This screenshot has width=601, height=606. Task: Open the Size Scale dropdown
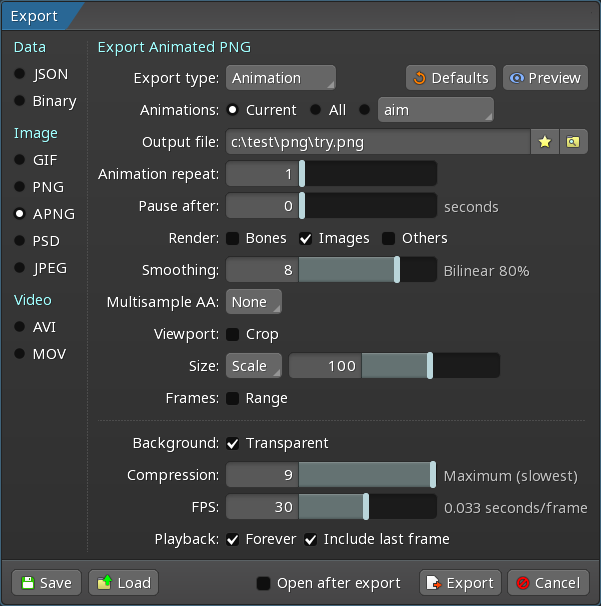click(x=254, y=366)
